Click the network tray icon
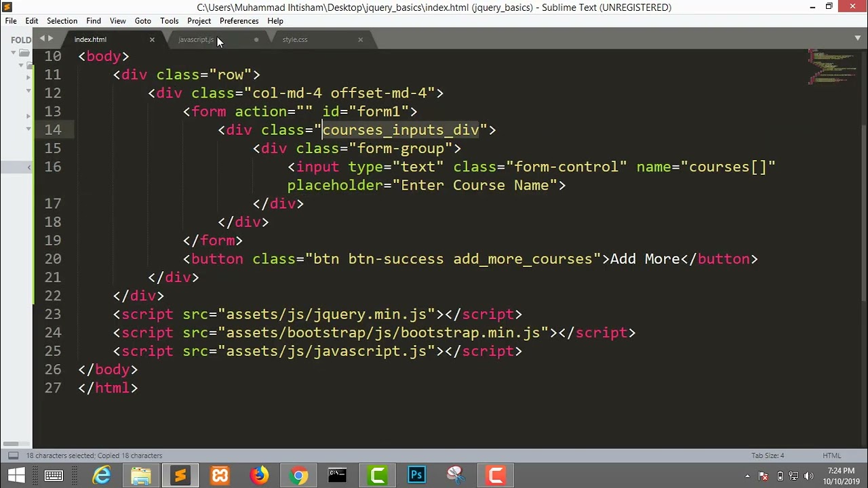Image resolution: width=868 pixels, height=488 pixels. (x=794, y=476)
